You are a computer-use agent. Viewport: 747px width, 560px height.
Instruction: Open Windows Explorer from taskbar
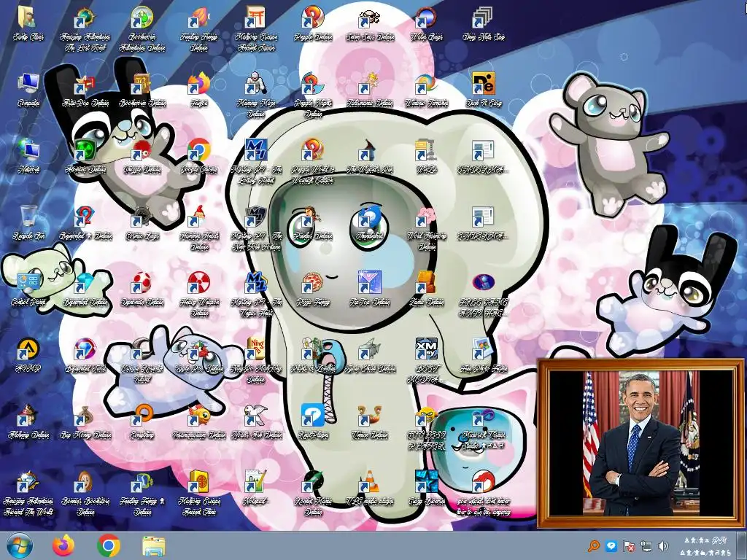point(153,545)
